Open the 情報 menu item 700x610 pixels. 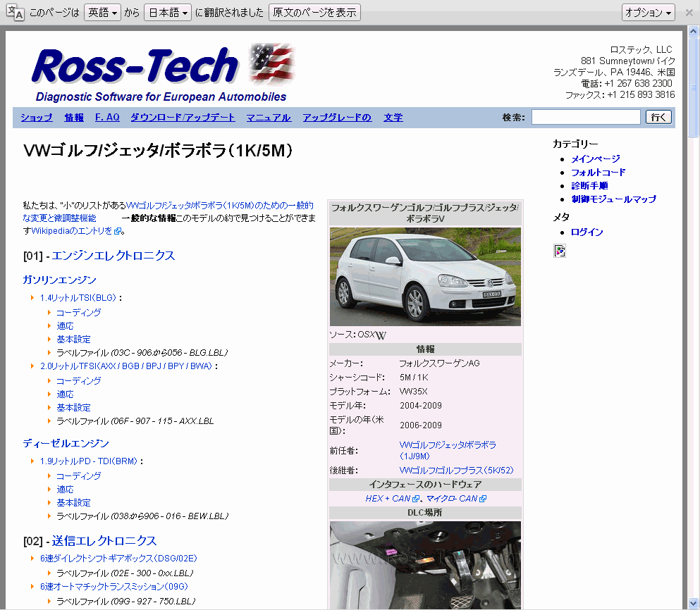74,118
